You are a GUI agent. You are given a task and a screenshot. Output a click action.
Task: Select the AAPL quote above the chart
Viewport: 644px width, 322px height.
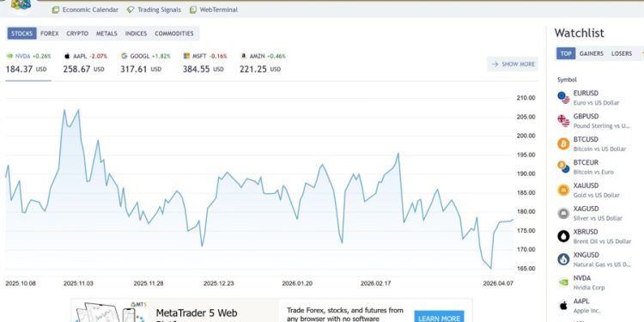(85, 63)
